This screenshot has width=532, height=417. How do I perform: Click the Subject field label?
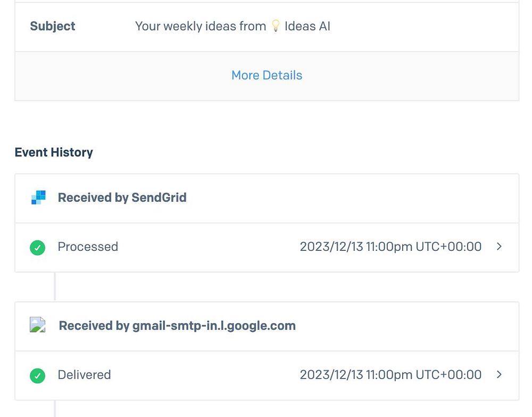53,26
